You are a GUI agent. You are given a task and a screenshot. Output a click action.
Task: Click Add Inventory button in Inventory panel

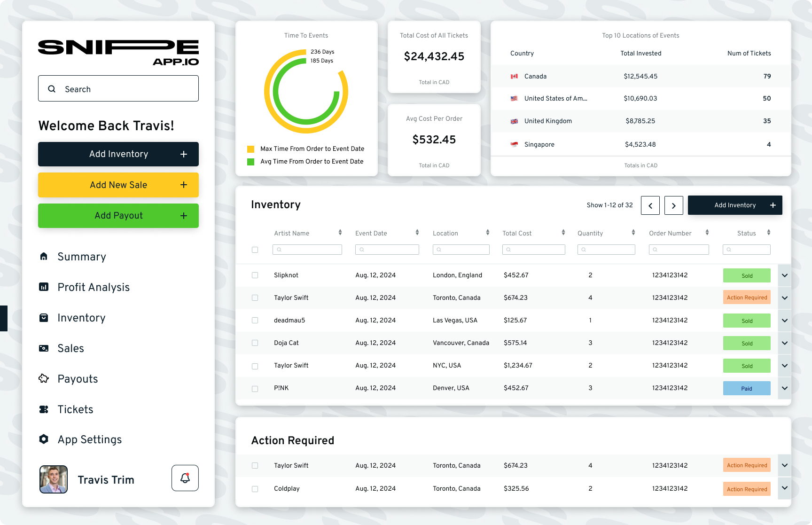(x=735, y=205)
